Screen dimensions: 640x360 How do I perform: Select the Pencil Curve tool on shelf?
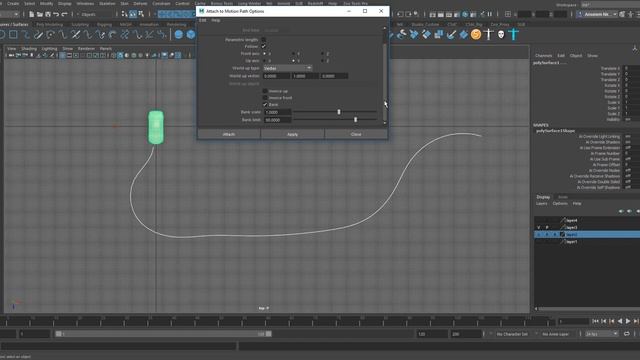[38, 35]
